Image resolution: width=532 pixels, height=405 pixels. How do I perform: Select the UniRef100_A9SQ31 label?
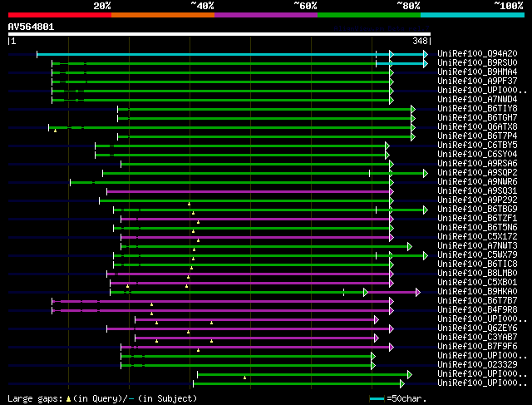pos(477,191)
